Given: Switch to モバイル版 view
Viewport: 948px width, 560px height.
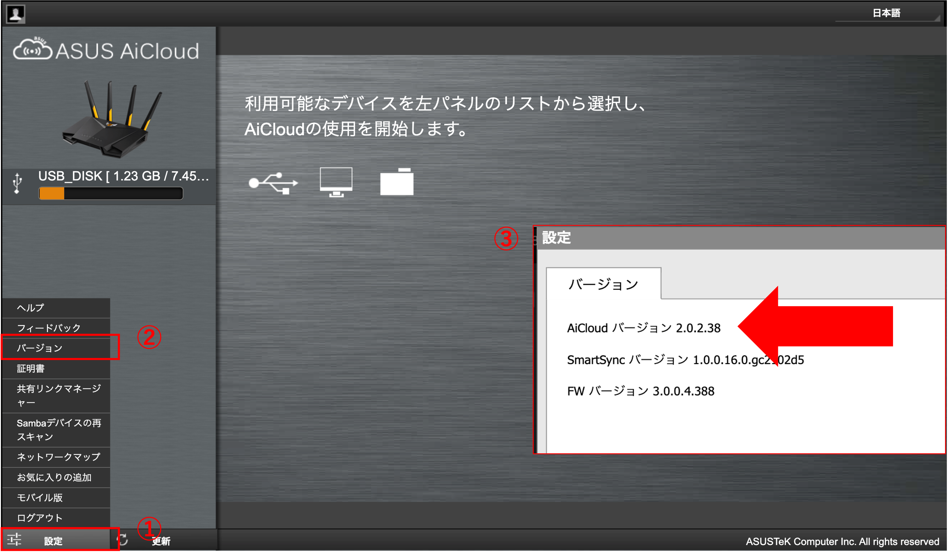Looking at the screenshot, I should (56, 498).
